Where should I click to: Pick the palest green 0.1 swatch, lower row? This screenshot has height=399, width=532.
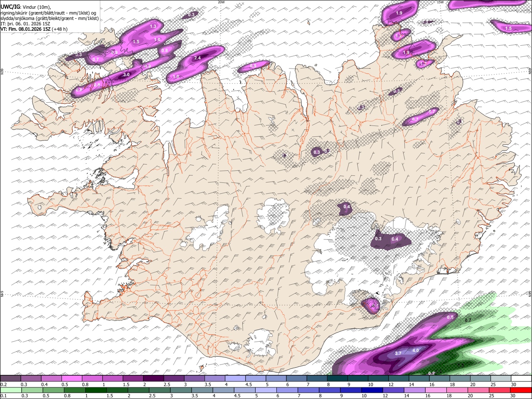(10, 390)
